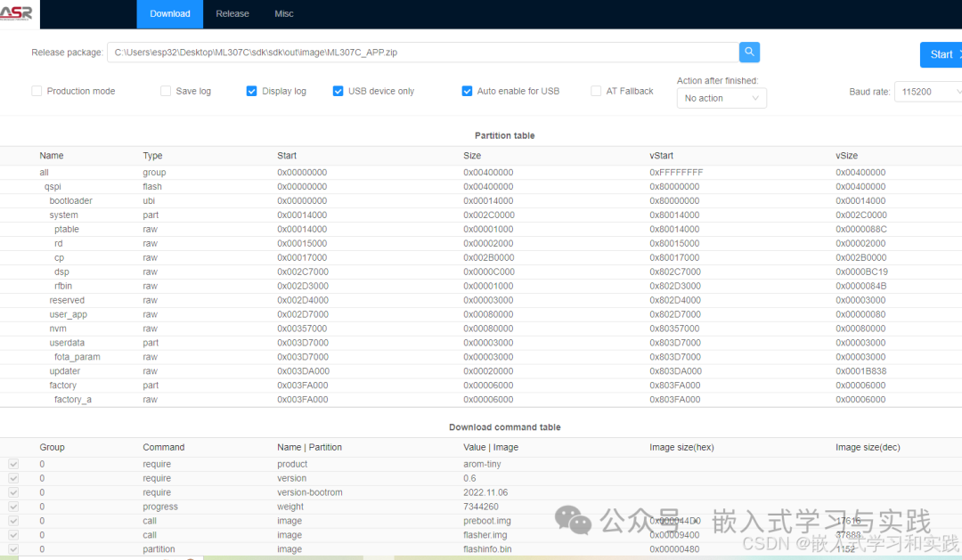
Task: Enable the Production mode checkbox
Action: click(x=36, y=91)
